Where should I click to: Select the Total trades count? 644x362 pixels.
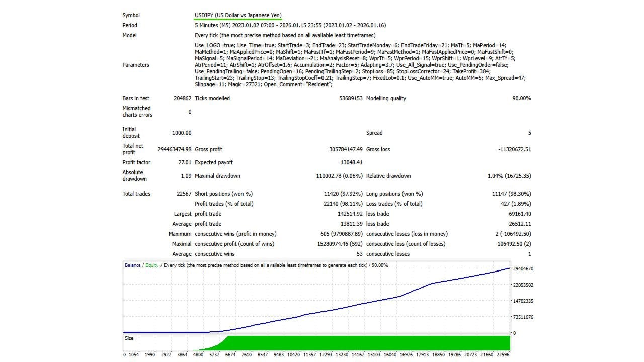[184, 194]
